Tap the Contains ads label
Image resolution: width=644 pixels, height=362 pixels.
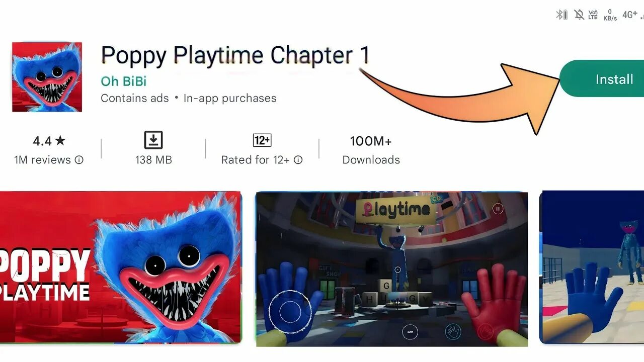pyautogui.click(x=135, y=98)
